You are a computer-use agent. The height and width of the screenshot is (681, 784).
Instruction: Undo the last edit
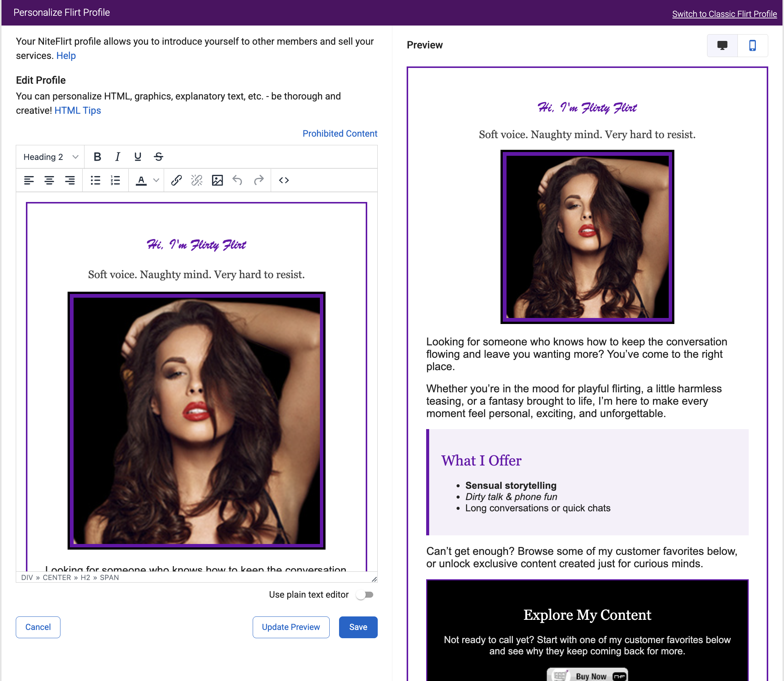238,180
